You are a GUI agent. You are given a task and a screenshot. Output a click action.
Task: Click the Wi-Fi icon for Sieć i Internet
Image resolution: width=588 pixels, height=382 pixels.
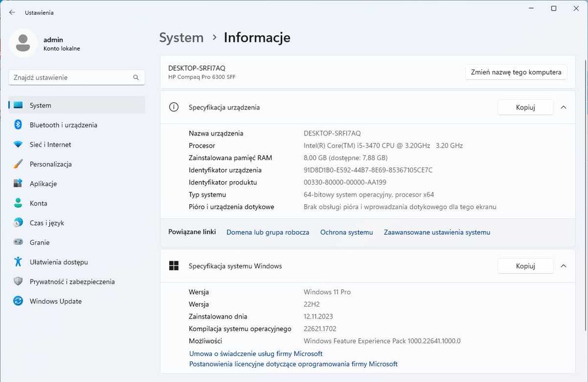click(18, 144)
